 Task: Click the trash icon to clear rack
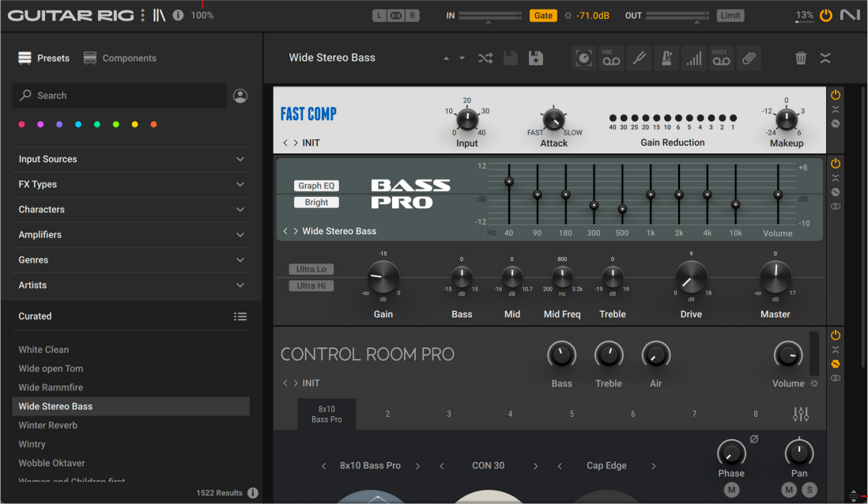(x=801, y=59)
